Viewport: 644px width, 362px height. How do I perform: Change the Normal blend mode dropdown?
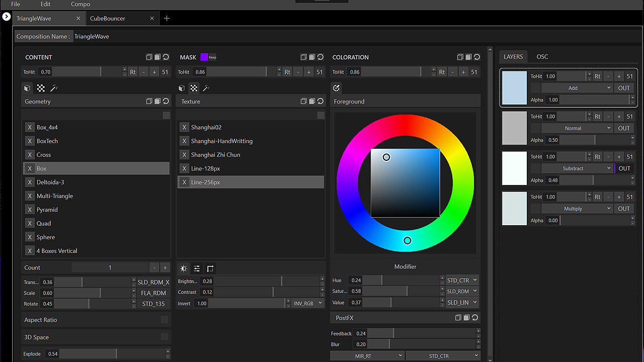(x=577, y=128)
